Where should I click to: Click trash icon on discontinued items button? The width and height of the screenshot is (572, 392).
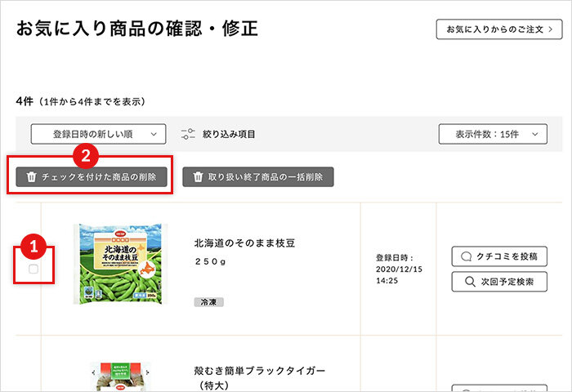click(198, 177)
